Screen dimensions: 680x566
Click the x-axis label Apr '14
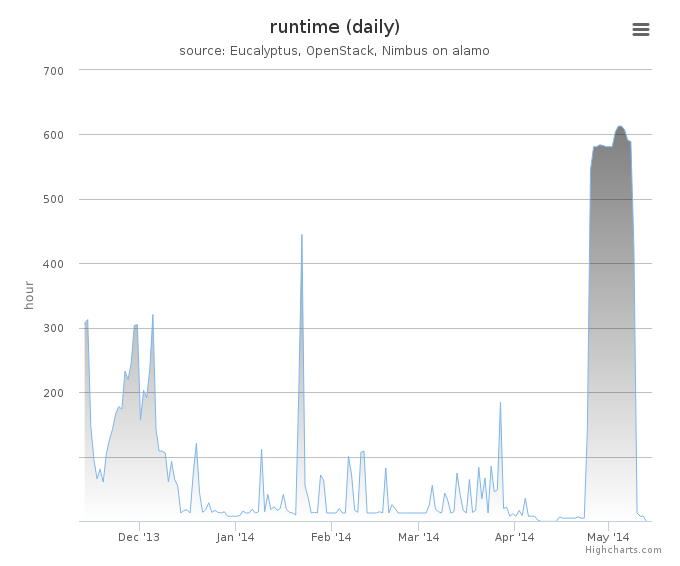point(514,537)
